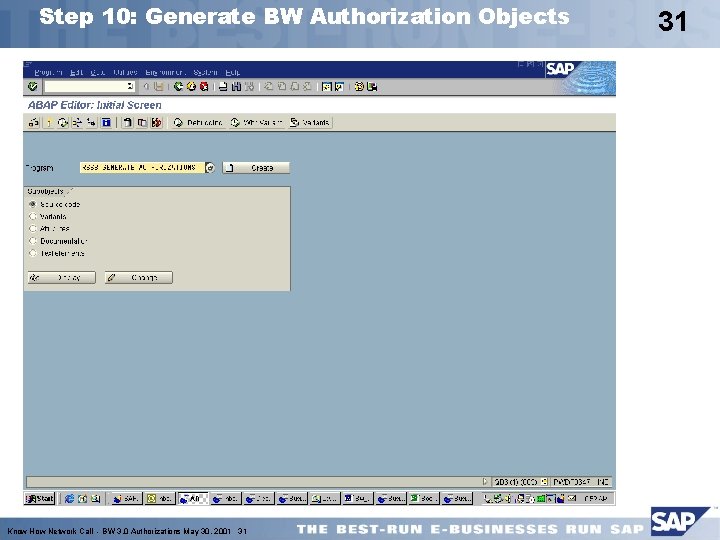This screenshot has width=720, height=540.
Task: Click the Internet Explorer quick launch icon
Action: tap(69, 498)
